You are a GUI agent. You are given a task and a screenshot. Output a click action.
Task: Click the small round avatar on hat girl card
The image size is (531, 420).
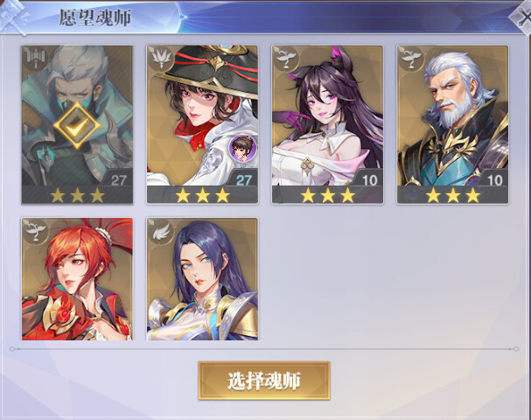[x=243, y=147]
